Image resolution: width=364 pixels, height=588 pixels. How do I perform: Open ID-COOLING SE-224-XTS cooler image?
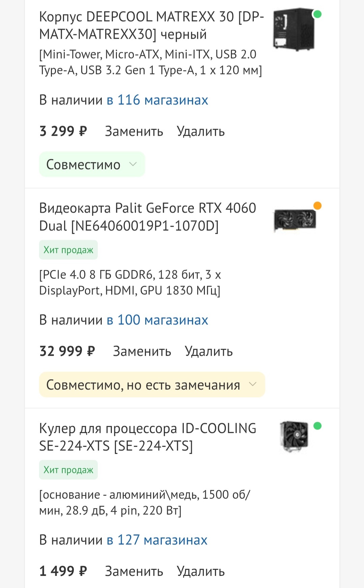coord(294,436)
